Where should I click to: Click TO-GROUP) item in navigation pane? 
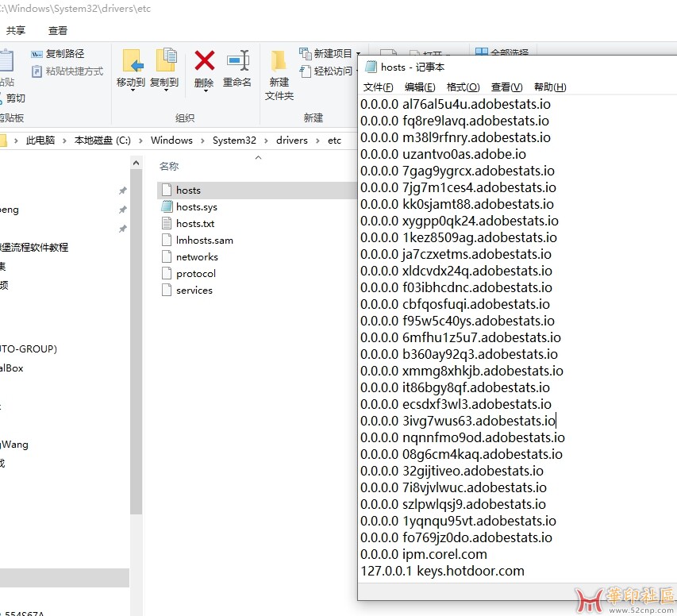point(29,349)
